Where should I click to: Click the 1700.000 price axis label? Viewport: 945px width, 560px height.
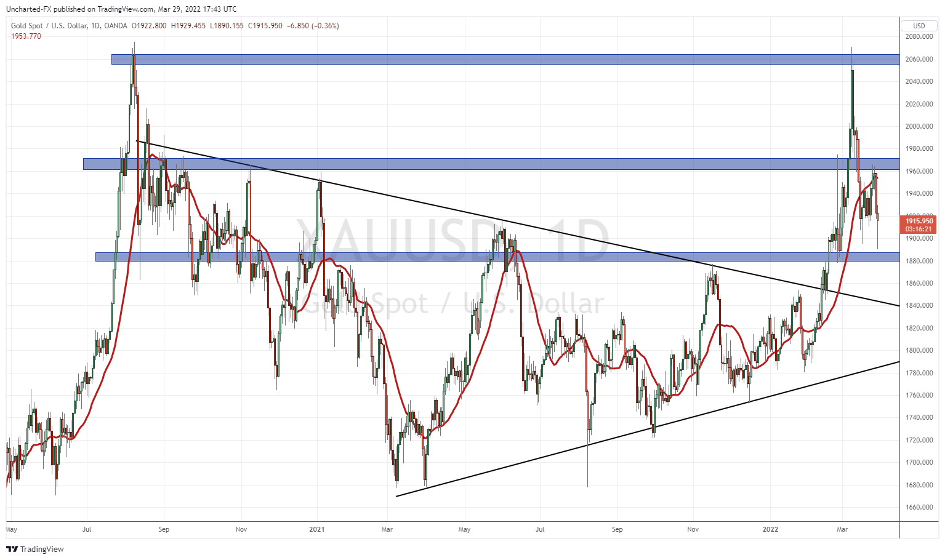coord(919,462)
